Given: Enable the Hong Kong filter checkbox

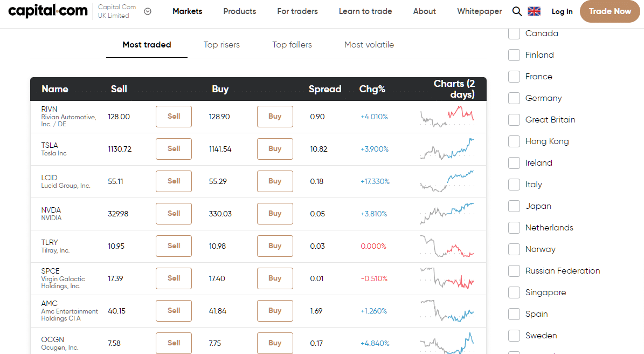Looking at the screenshot, I should tap(514, 141).
